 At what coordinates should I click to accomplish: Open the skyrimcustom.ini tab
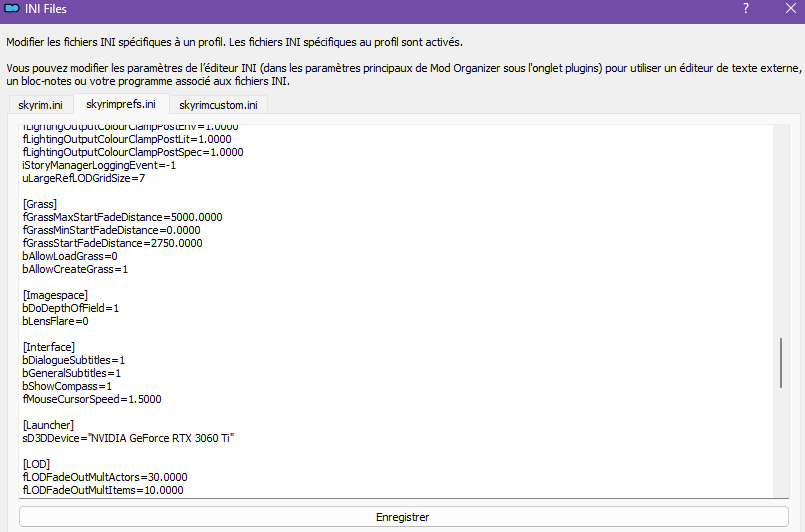tap(218, 105)
